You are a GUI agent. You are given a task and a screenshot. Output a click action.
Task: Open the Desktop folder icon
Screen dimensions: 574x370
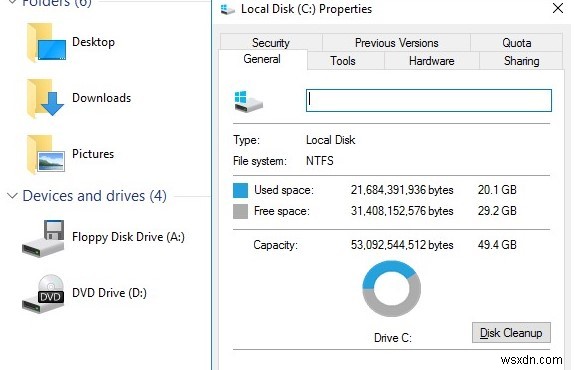[46, 43]
